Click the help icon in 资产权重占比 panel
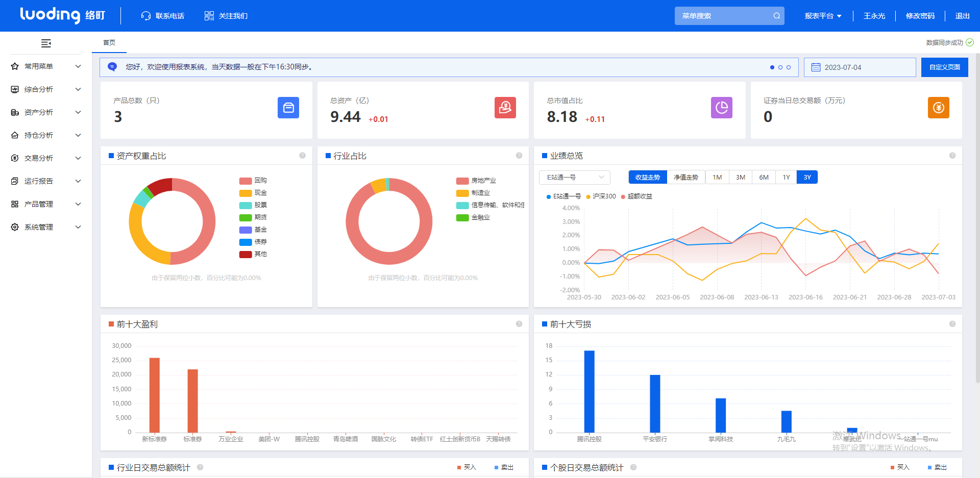Screen dimensions: 980x478 click(302, 156)
